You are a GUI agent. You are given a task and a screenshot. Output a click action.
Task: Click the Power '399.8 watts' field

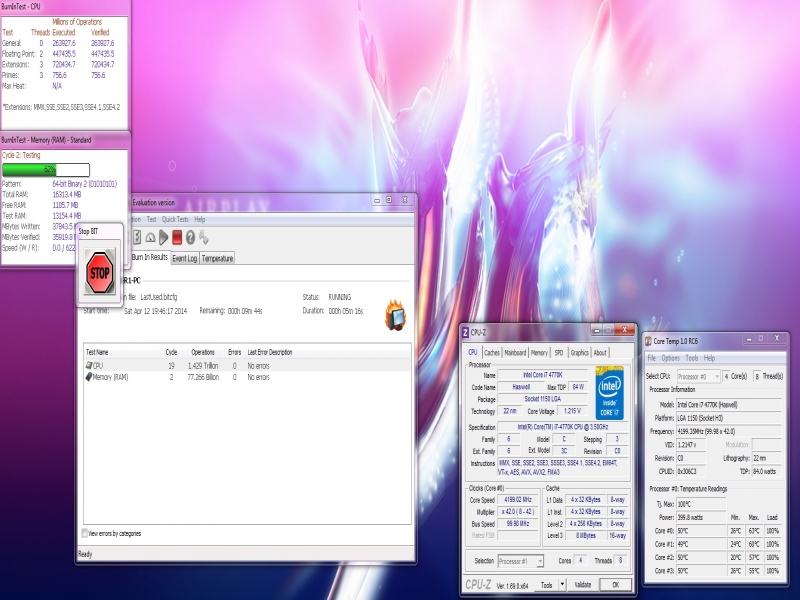[701, 517]
